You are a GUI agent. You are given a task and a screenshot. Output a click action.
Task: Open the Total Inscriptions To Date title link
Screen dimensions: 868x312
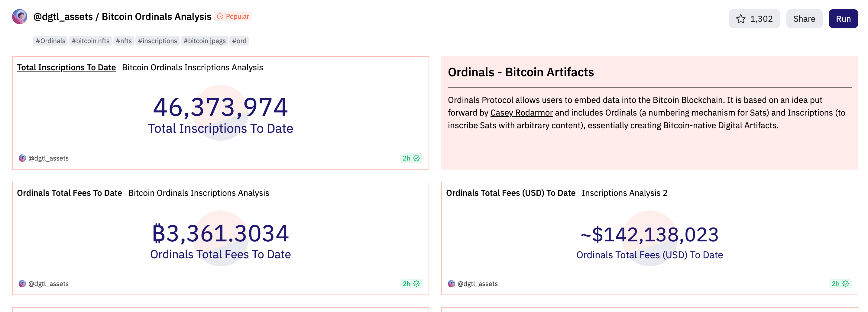66,67
